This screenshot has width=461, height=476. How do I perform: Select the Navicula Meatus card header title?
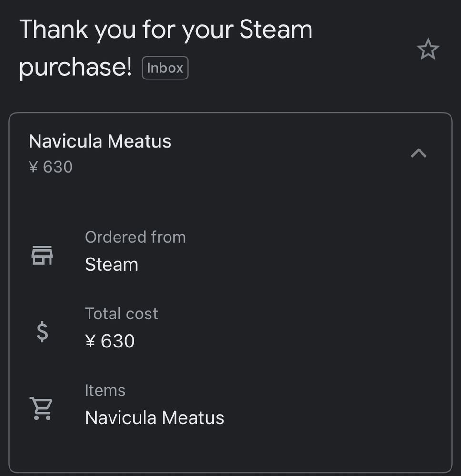tap(100, 141)
